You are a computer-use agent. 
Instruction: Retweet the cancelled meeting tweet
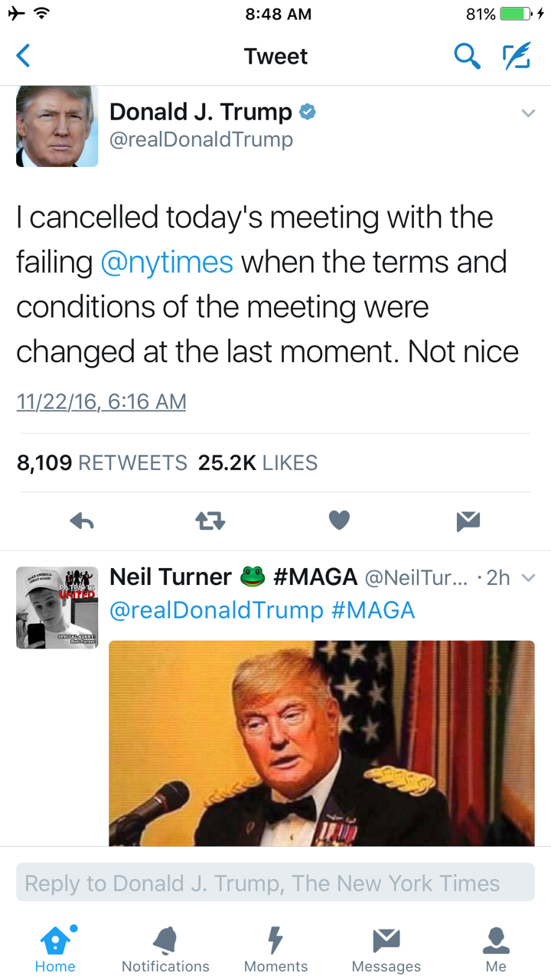210,521
